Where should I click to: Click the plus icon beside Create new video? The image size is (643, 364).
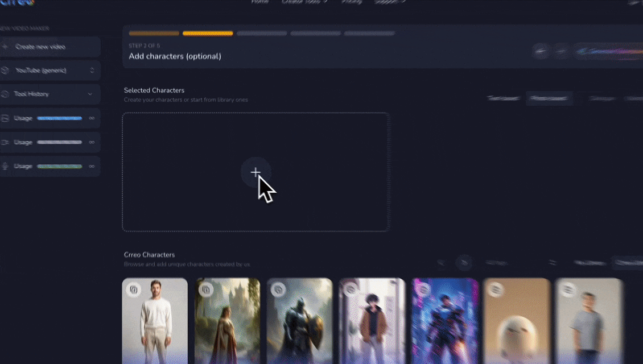tap(5, 47)
